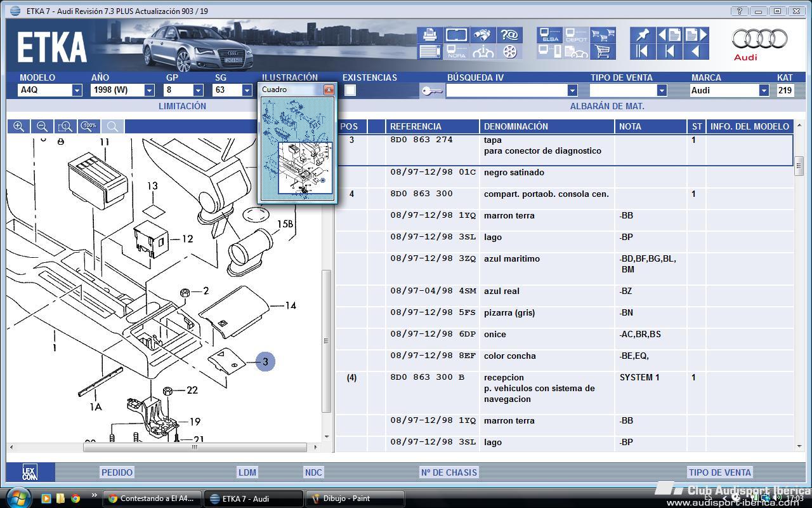Zoom in on the illustration
This screenshot has width=812, height=508.
(19, 126)
